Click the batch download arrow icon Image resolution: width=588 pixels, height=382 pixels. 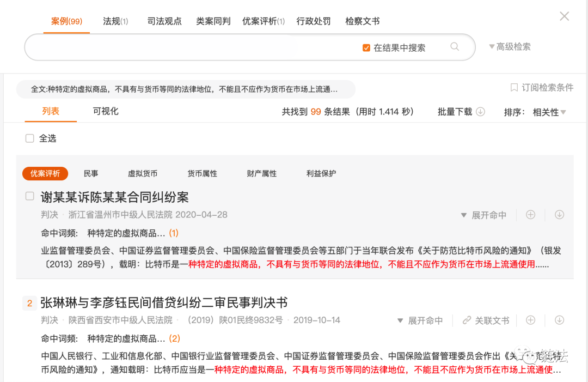[x=480, y=112]
